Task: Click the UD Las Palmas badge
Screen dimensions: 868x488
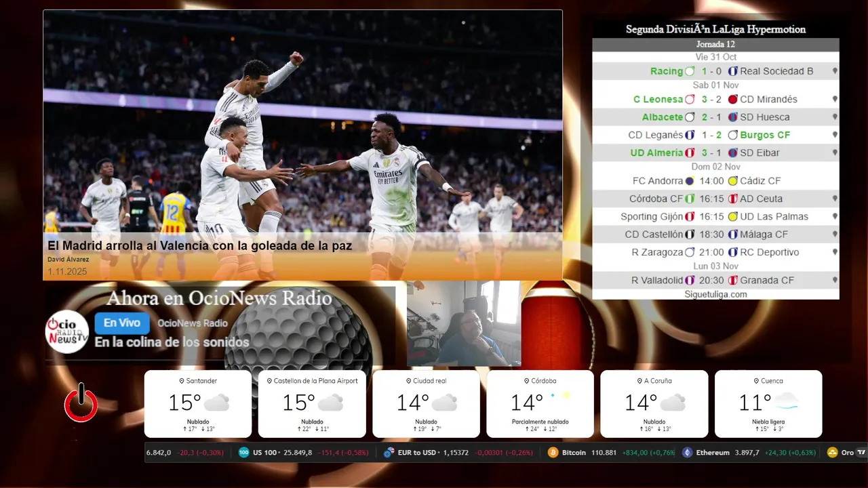Action: pos(733,217)
